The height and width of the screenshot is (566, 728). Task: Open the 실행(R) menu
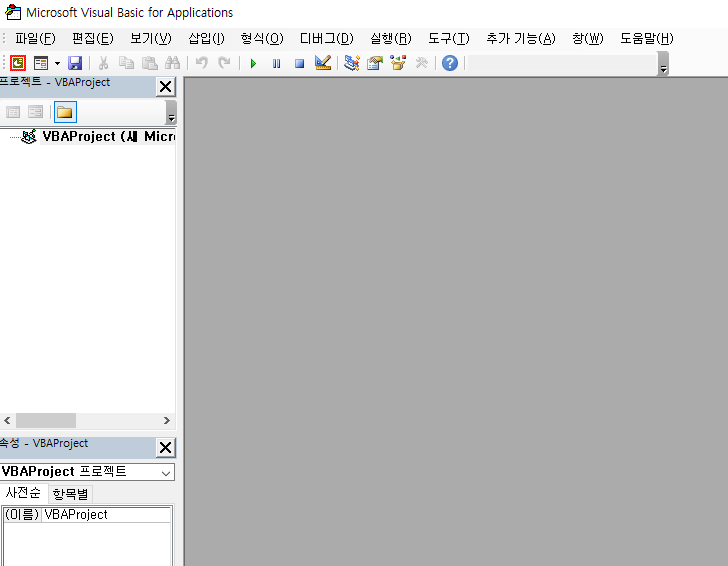pos(390,39)
